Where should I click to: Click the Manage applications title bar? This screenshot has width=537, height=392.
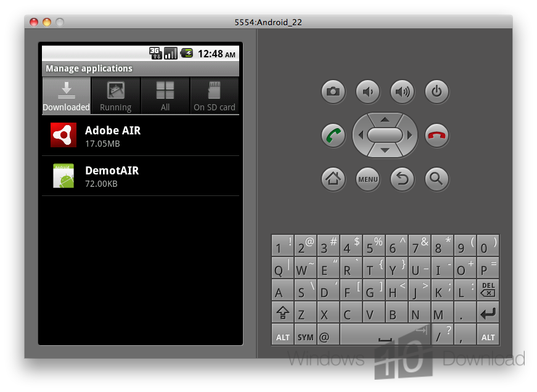(x=141, y=68)
